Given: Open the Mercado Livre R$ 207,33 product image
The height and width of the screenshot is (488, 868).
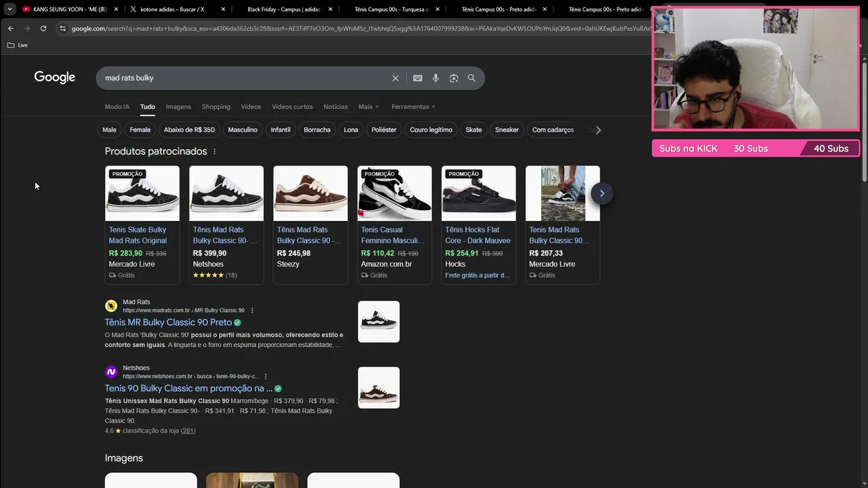Looking at the screenshot, I should click(562, 193).
